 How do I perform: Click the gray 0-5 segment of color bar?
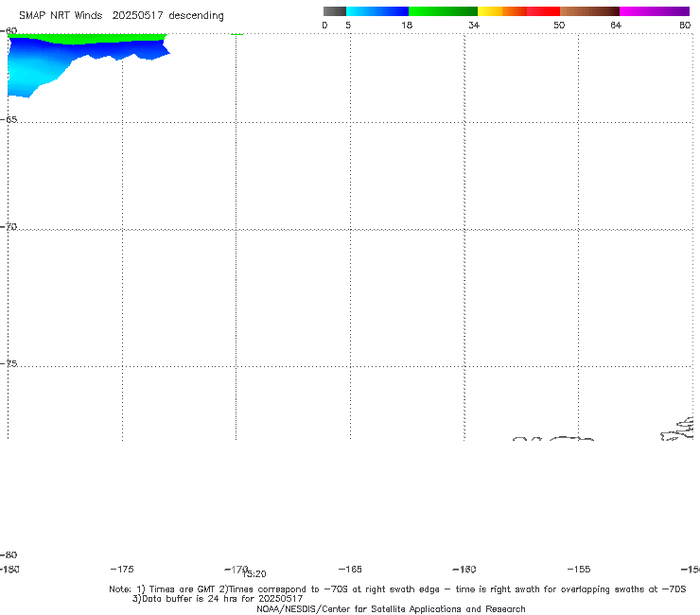click(334, 11)
